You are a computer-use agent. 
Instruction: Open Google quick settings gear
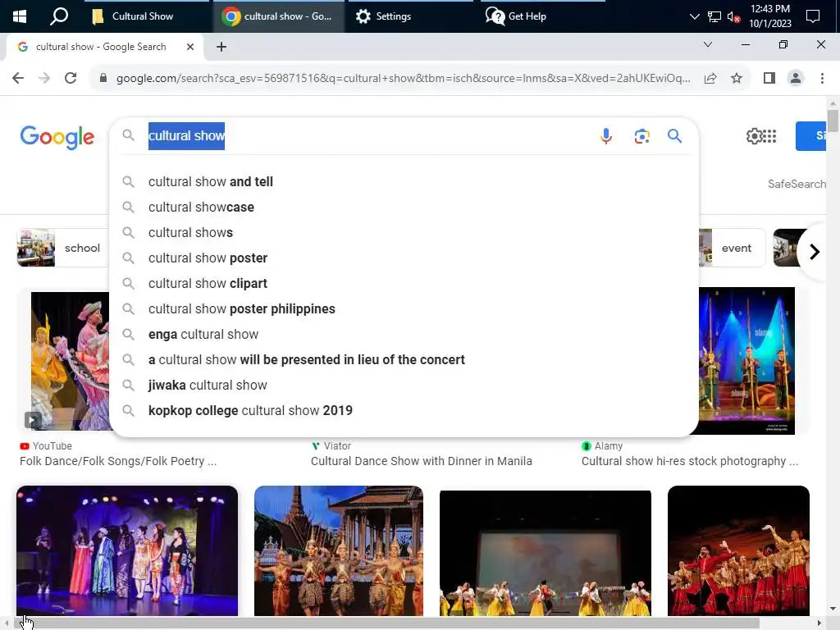click(754, 136)
